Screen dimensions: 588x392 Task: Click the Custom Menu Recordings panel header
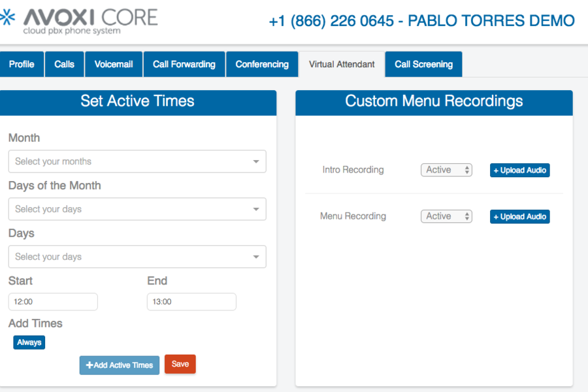click(x=434, y=103)
